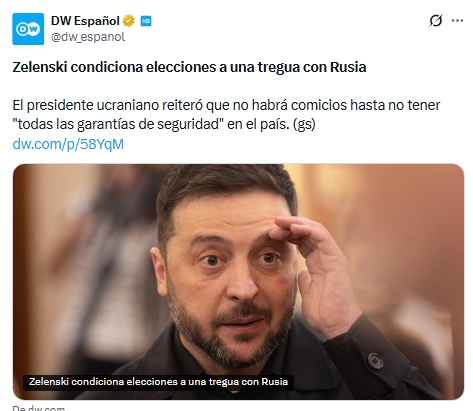Open the @dw_espanol handle link
The height and width of the screenshot is (411, 473).
(x=88, y=37)
